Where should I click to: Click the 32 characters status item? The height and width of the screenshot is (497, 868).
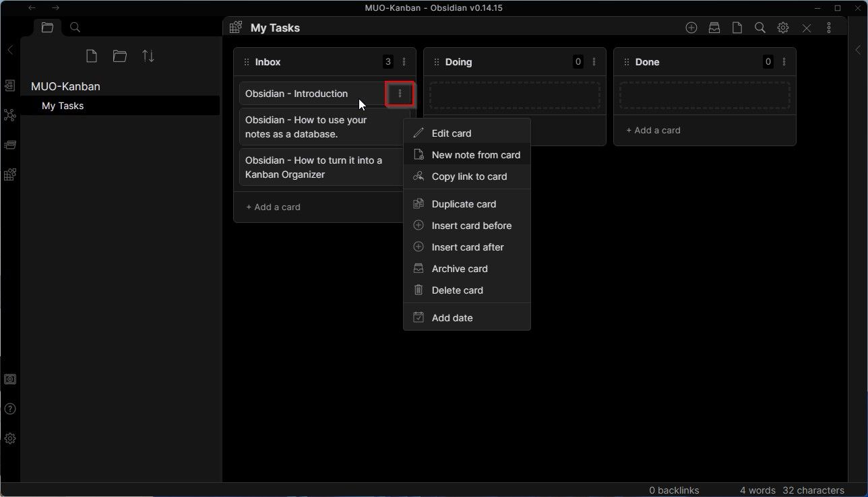pos(813,490)
